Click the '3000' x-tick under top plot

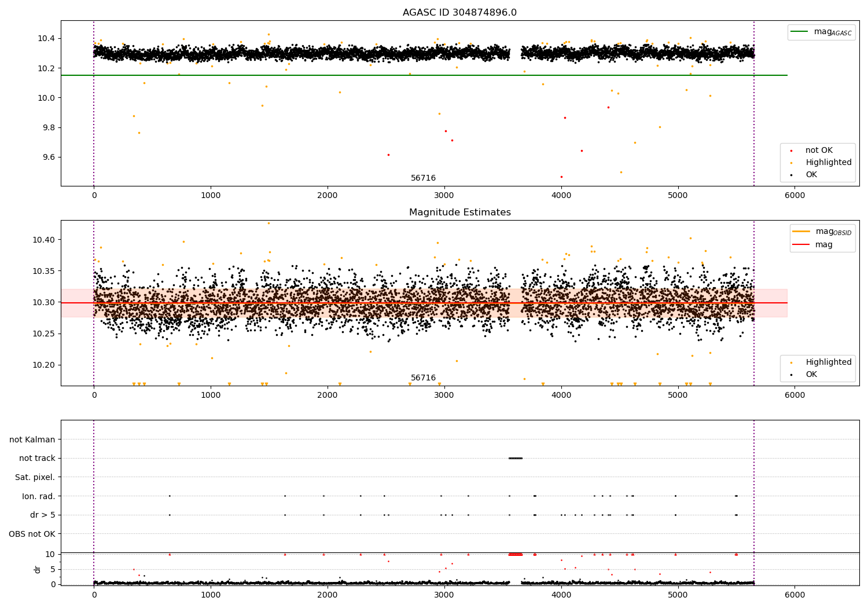point(444,196)
